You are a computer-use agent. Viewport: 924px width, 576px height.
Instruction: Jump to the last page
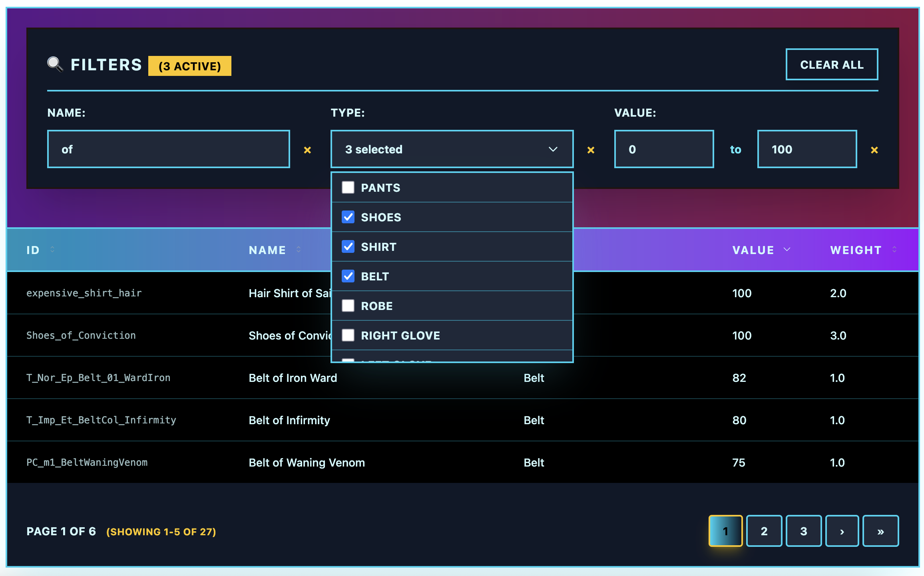(x=881, y=531)
